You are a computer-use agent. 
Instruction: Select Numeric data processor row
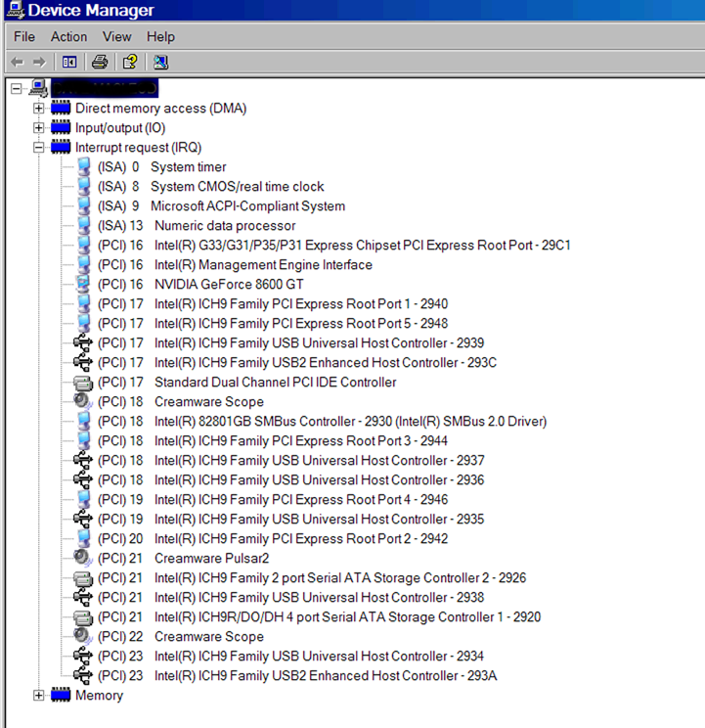coord(197,226)
